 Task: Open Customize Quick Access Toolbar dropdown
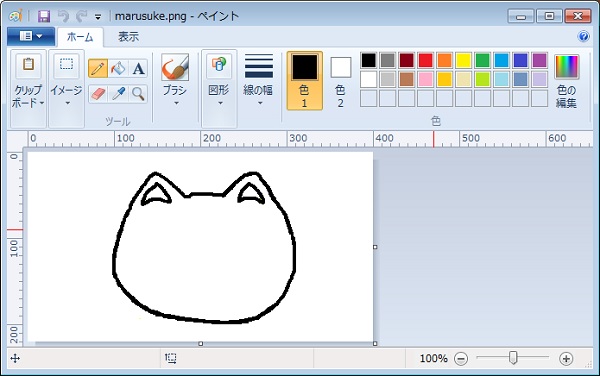(98, 17)
